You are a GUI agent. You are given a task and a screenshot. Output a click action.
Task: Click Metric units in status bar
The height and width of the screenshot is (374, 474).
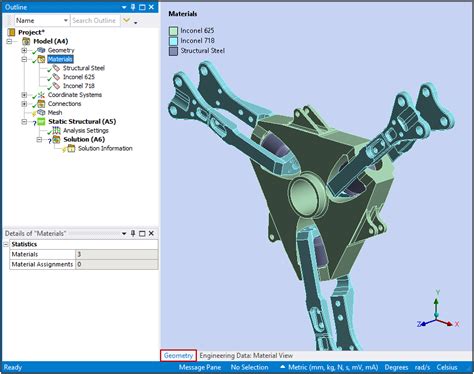(333, 367)
